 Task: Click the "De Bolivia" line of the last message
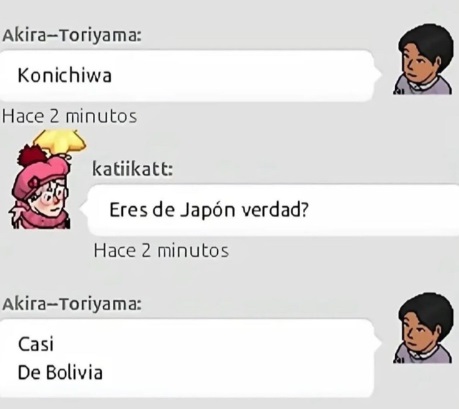click(60, 372)
